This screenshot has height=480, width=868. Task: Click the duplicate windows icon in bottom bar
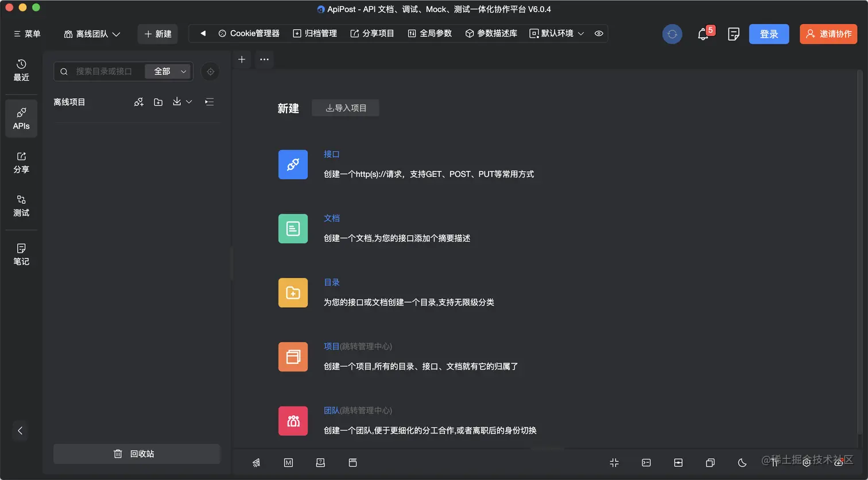(x=710, y=463)
